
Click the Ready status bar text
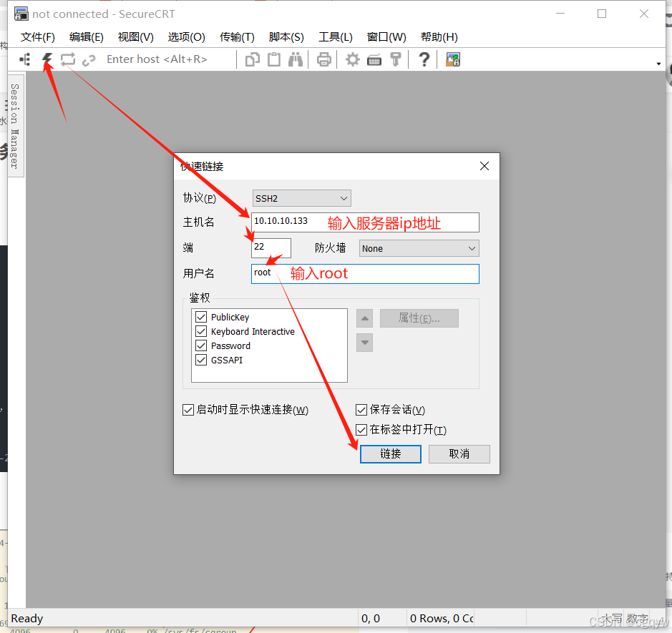coord(27,619)
